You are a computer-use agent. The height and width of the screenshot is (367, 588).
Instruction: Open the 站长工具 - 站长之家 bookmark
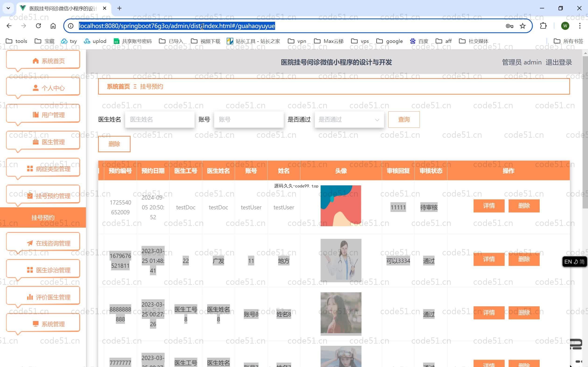tap(253, 41)
